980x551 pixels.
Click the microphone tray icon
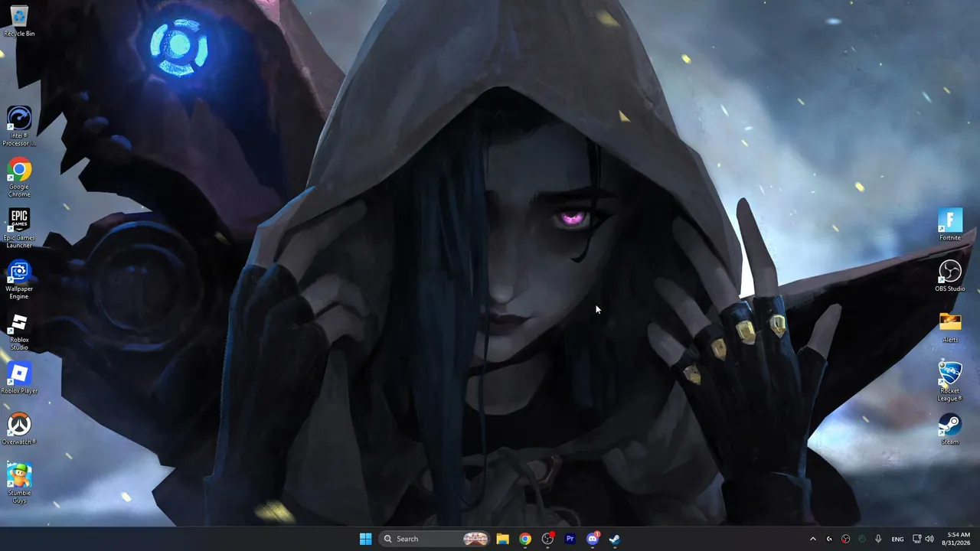click(x=878, y=539)
